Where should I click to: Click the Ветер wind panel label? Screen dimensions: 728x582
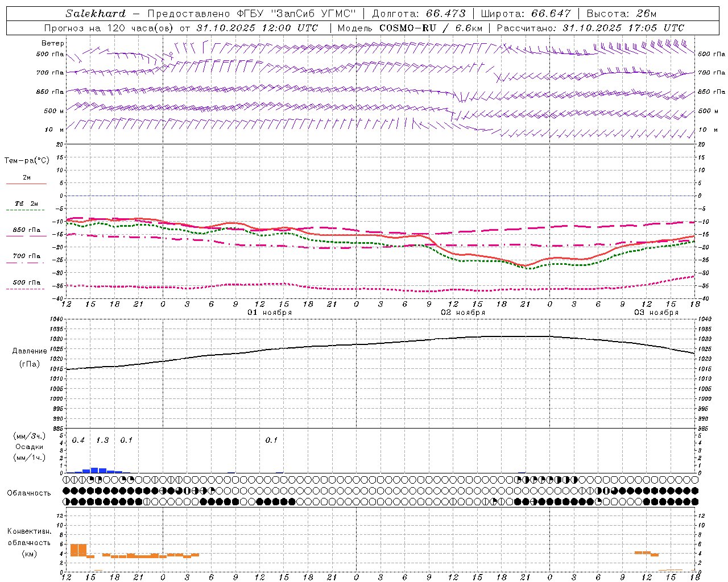53,43
